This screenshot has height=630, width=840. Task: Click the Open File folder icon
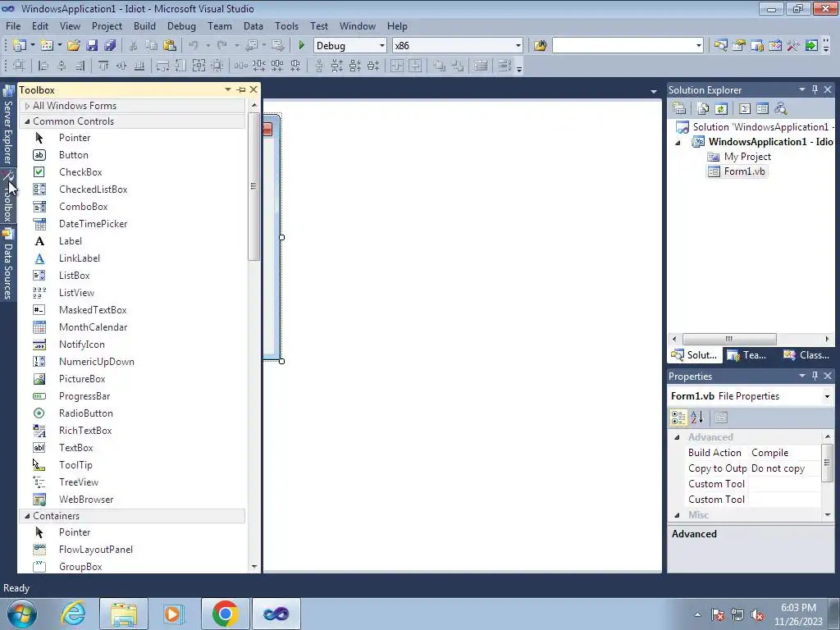click(73, 46)
